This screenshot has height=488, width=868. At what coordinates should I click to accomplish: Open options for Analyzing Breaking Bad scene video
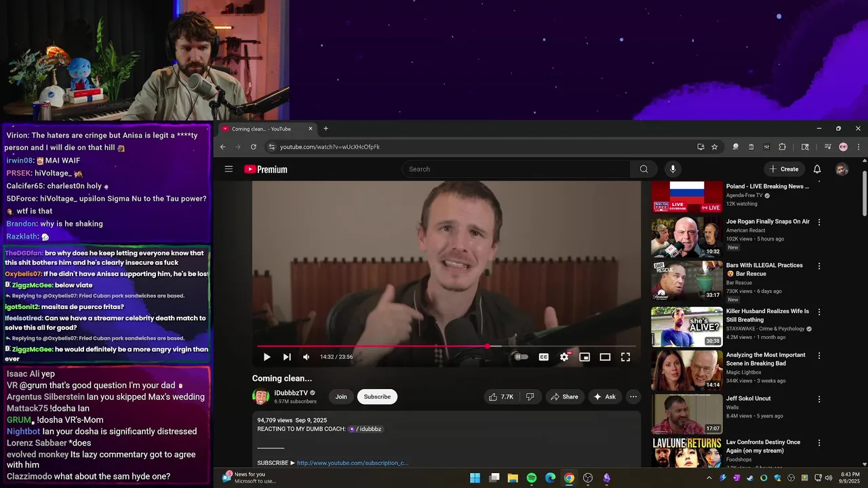(x=819, y=356)
